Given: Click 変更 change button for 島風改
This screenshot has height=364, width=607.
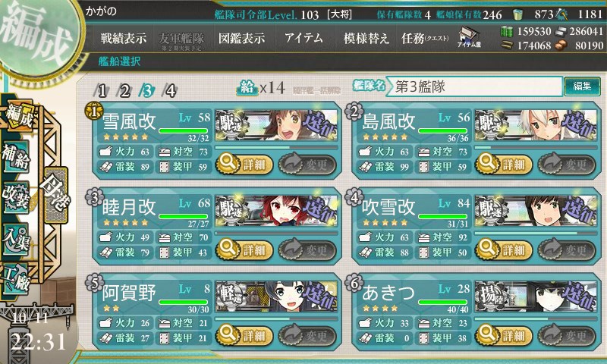Looking at the screenshot, I should (x=567, y=165).
